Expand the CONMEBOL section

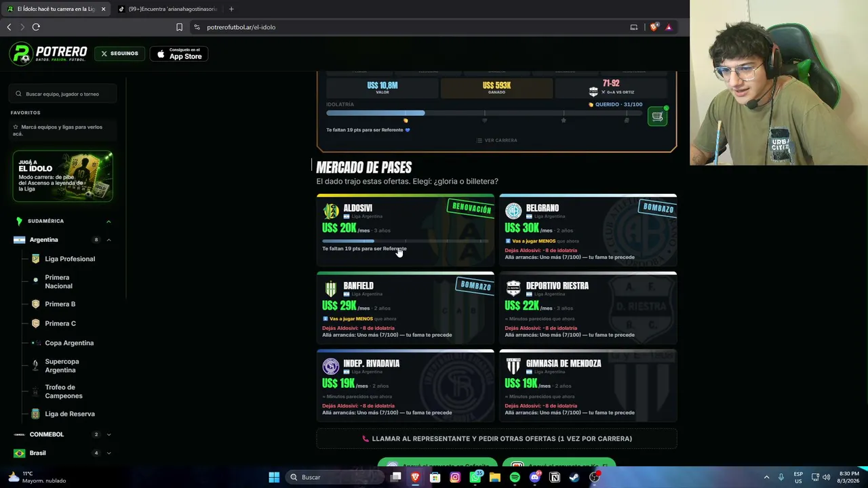[108, 434]
